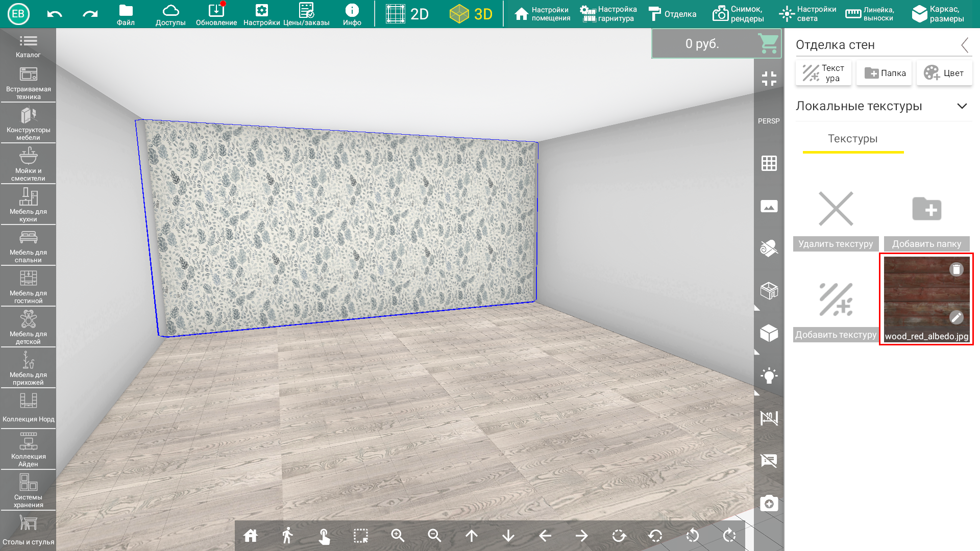Delete wood_red_albedo.jpg via trash icon

(956, 269)
